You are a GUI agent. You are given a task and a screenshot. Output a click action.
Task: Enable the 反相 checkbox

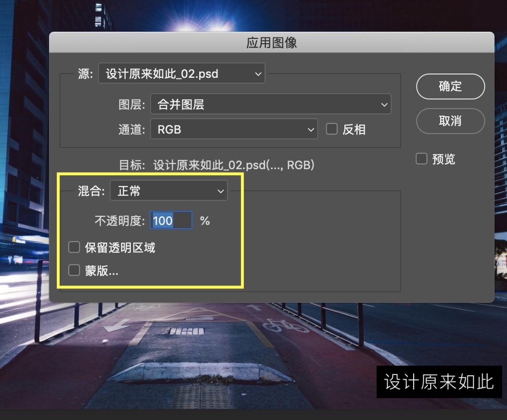tap(331, 129)
